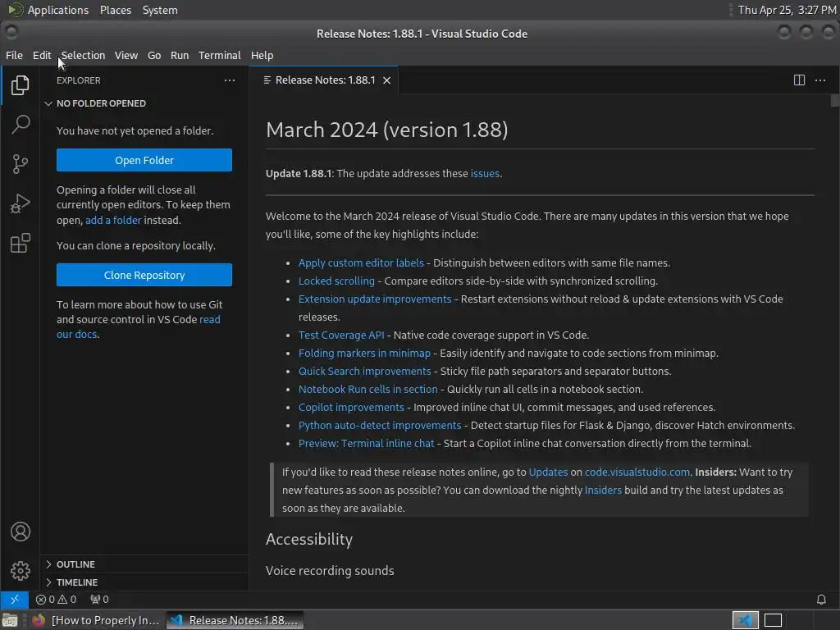Open the Edit menu
This screenshot has width=840, height=630.
(x=42, y=55)
